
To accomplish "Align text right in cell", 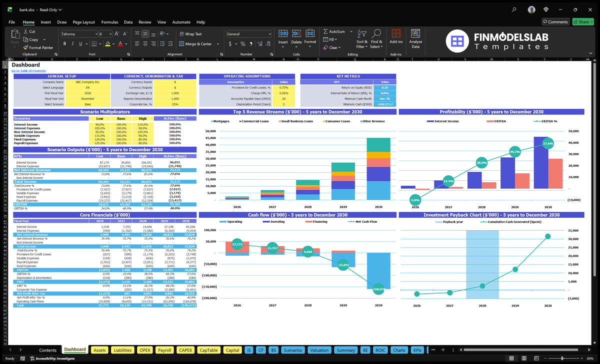I will point(153,44).
